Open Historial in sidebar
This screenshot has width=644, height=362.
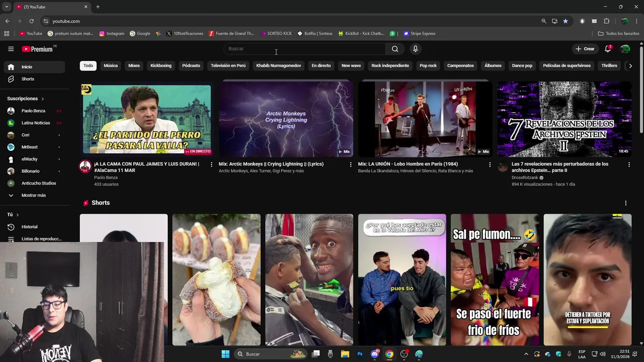point(34,227)
